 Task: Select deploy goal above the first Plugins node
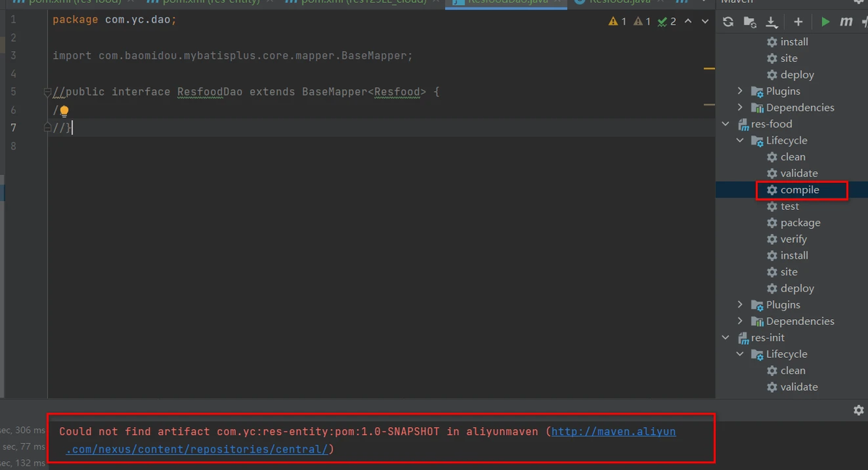[797, 75]
